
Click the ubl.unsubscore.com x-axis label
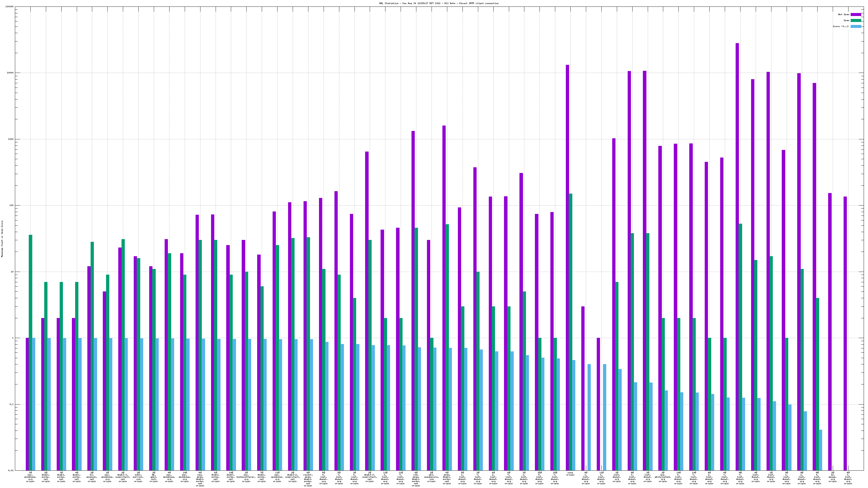[431, 477]
